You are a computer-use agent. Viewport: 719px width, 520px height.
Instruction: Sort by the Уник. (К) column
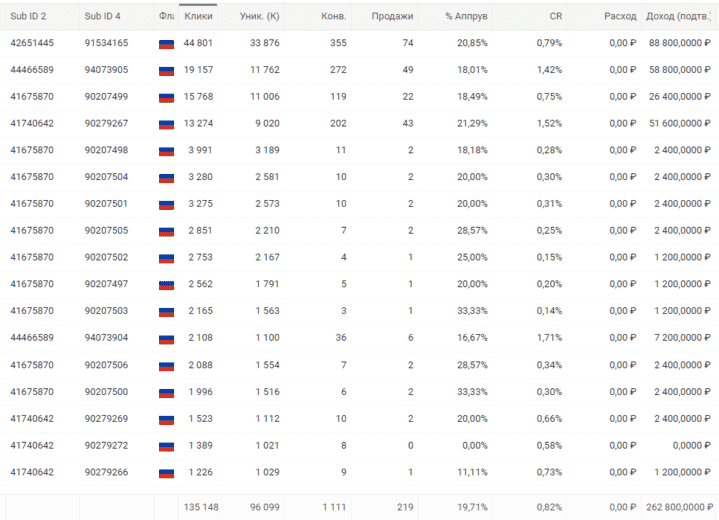[260, 16]
